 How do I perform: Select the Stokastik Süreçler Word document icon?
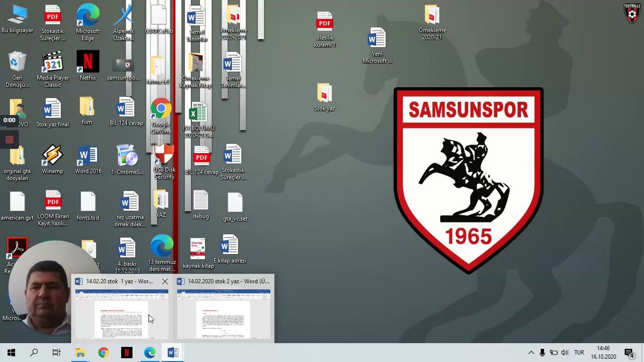coord(233,162)
